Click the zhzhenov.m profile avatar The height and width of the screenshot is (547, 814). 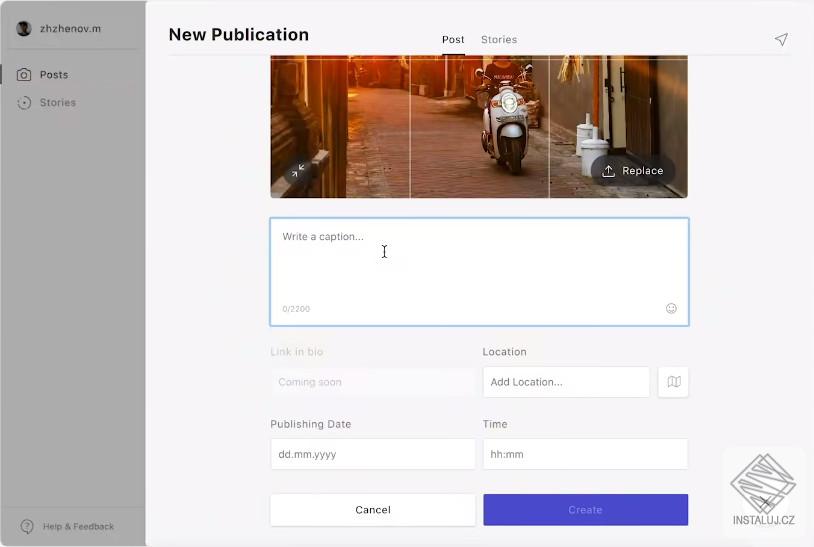(x=24, y=29)
